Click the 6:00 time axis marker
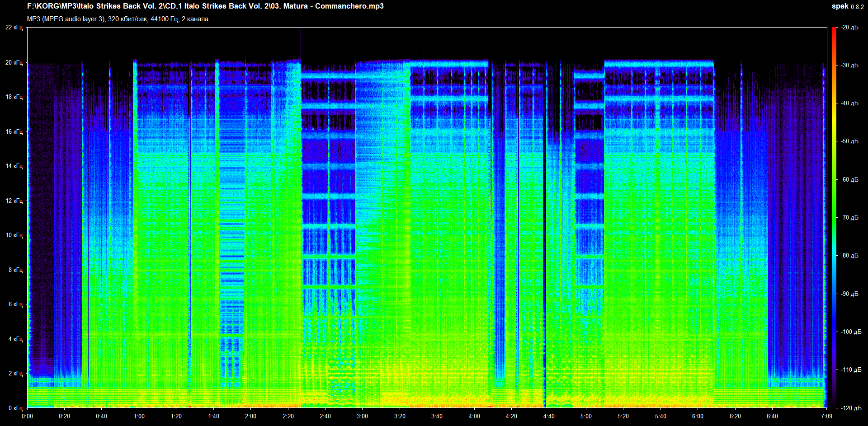 point(698,416)
